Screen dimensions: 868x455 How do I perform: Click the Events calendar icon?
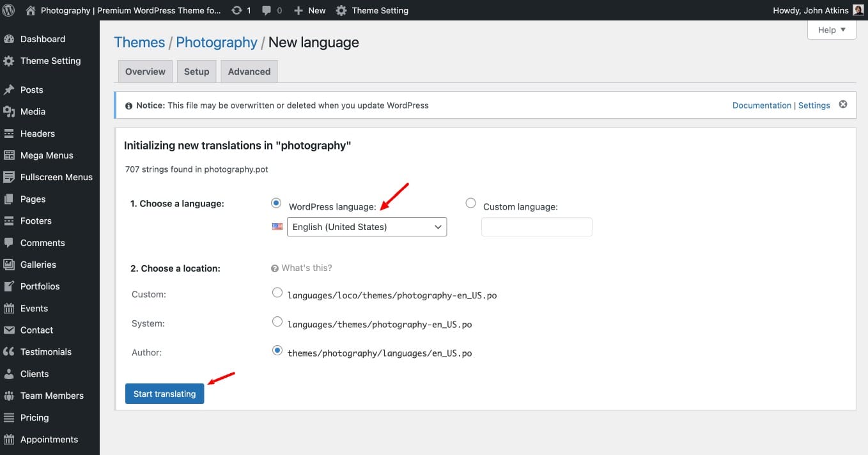point(9,309)
